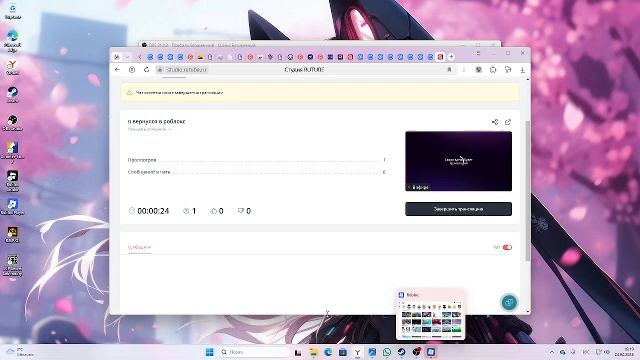Click the teal floating chat button
640x360 pixels.
509,302
